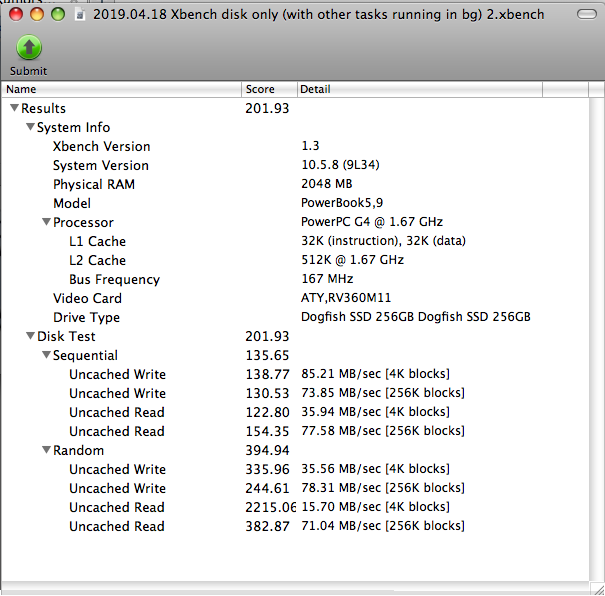
Task: Click the 85.21 MB/sec [4K blocks] detail
Action: pyautogui.click(x=375, y=374)
